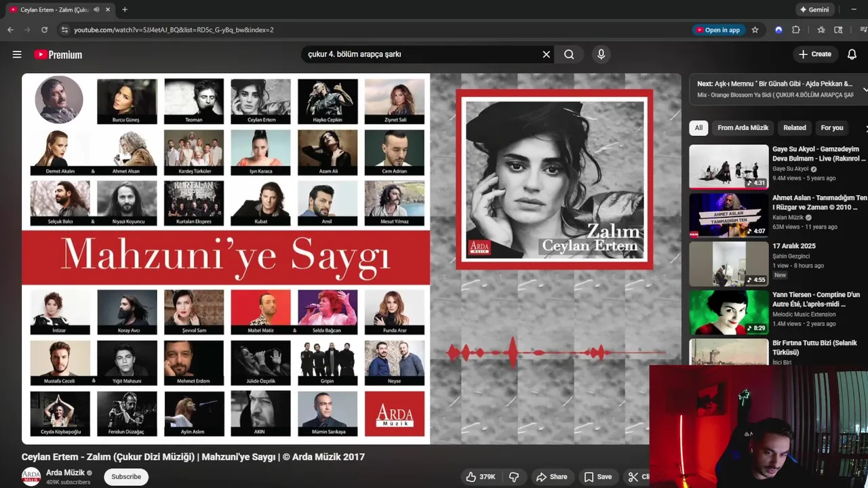Bookmark this page with star icon
This screenshot has height=488, width=868.
click(755, 30)
